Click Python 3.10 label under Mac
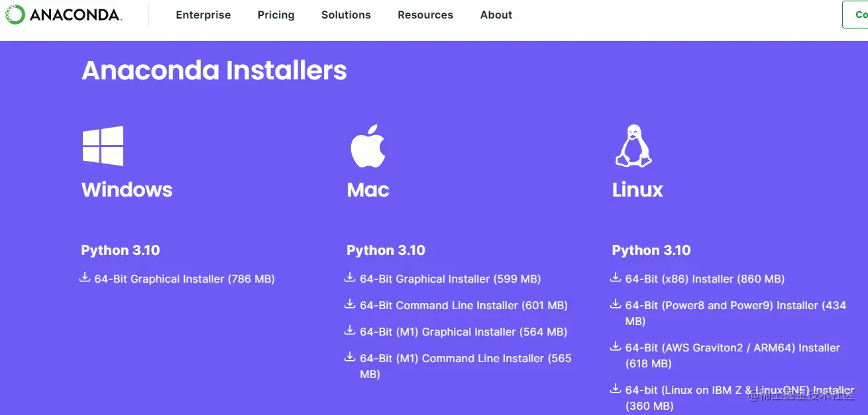 tap(386, 250)
